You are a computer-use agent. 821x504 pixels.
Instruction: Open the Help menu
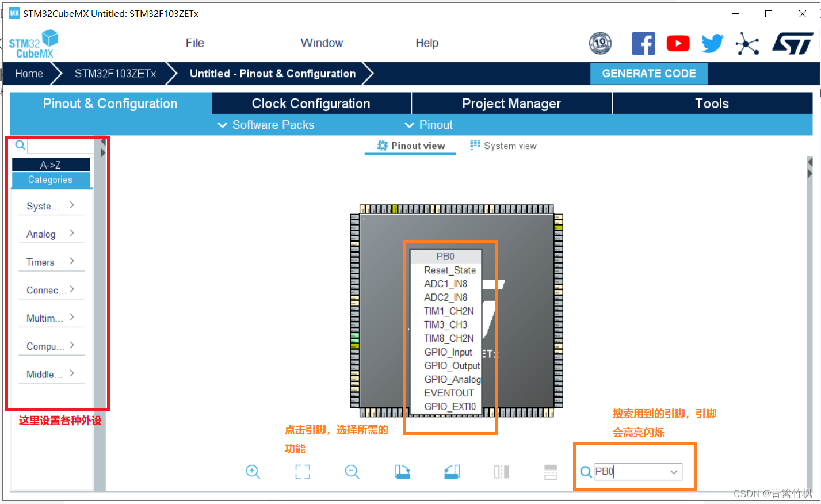pos(427,43)
